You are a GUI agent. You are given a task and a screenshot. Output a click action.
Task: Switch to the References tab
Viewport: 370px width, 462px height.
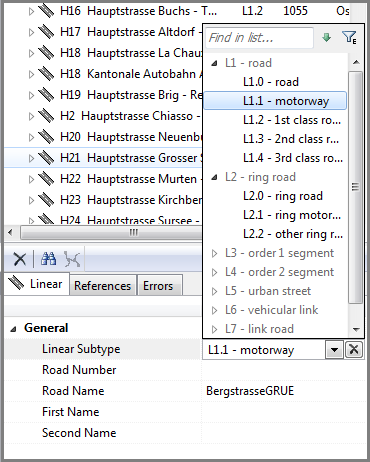pos(103,286)
